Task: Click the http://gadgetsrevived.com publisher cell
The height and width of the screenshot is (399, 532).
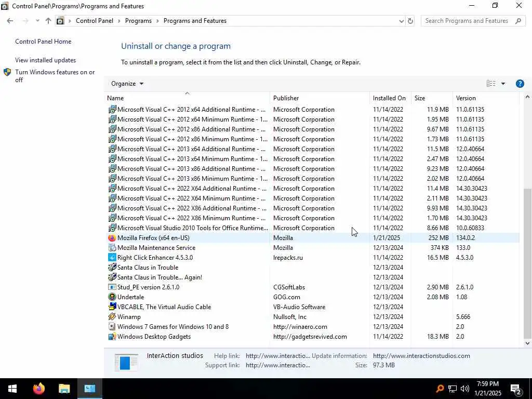Action: tap(310, 337)
